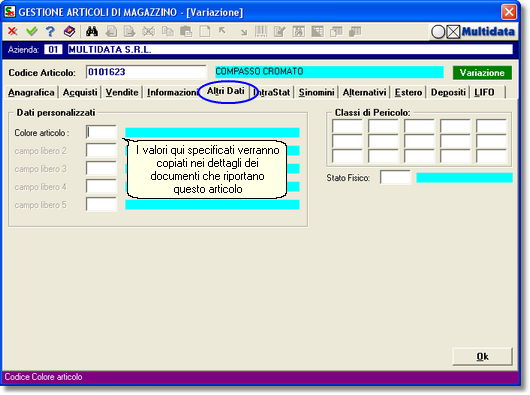Switch to the Sinonimi tab
The width and height of the screenshot is (530, 395).
(316, 92)
